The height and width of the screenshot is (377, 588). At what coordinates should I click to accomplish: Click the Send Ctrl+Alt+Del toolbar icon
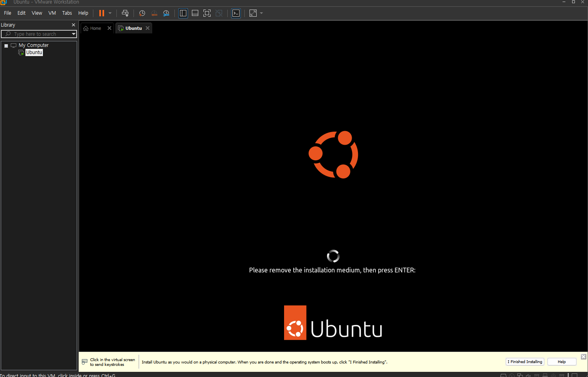(125, 13)
